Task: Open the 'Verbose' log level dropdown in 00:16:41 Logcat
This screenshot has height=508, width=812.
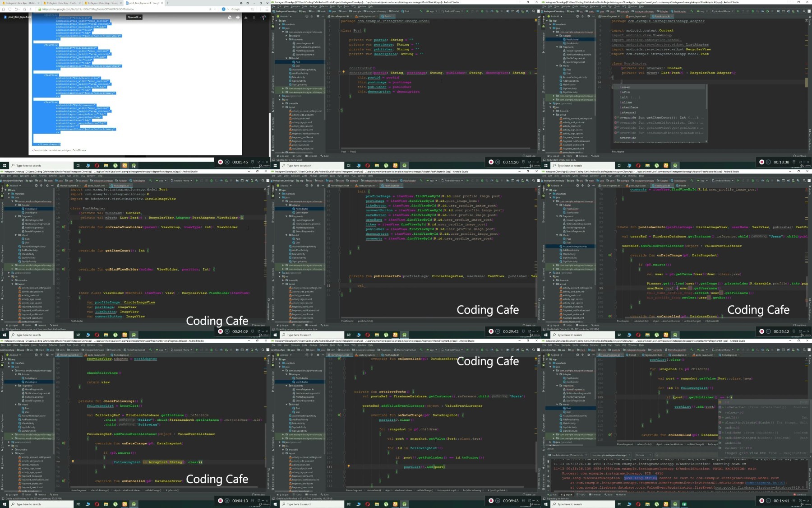Action: 644,455
